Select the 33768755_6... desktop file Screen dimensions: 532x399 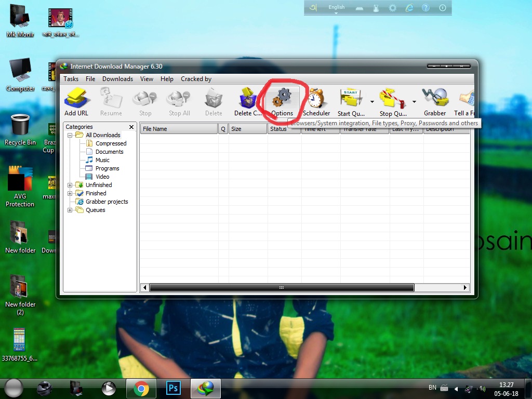[x=19, y=344]
